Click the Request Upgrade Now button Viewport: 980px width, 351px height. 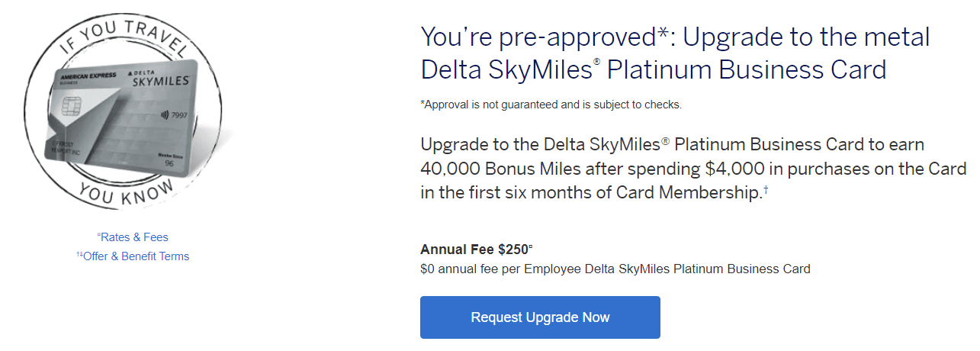click(x=540, y=317)
